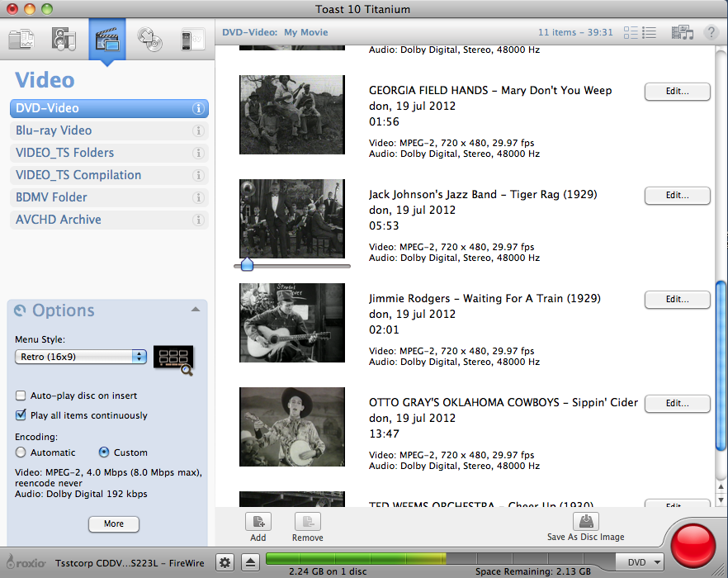Viewport: 728px width, 578px height.
Task: Select AVCHD Archive project type
Action: tap(109, 220)
